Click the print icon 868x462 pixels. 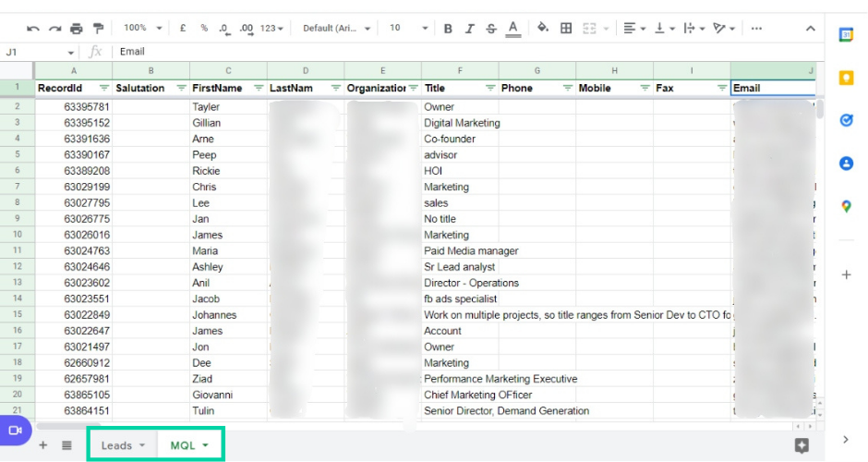(77, 29)
